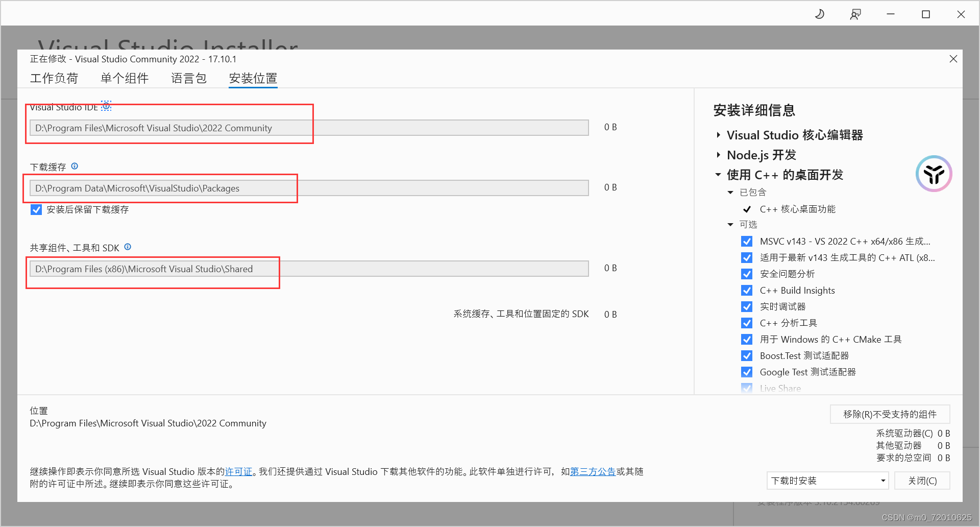Expand Visual Studio 核心编辑器 details
The image size is (980, 527).
(x=718, y=135)
